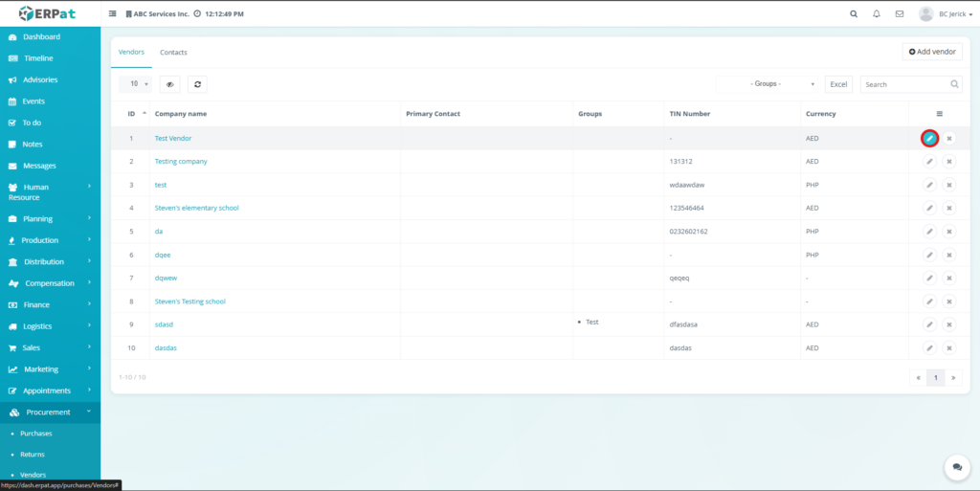The width and height of the screenshot is (980, 491).
Task: Export the table using Excel button
Action: click(x=838, y=84)
